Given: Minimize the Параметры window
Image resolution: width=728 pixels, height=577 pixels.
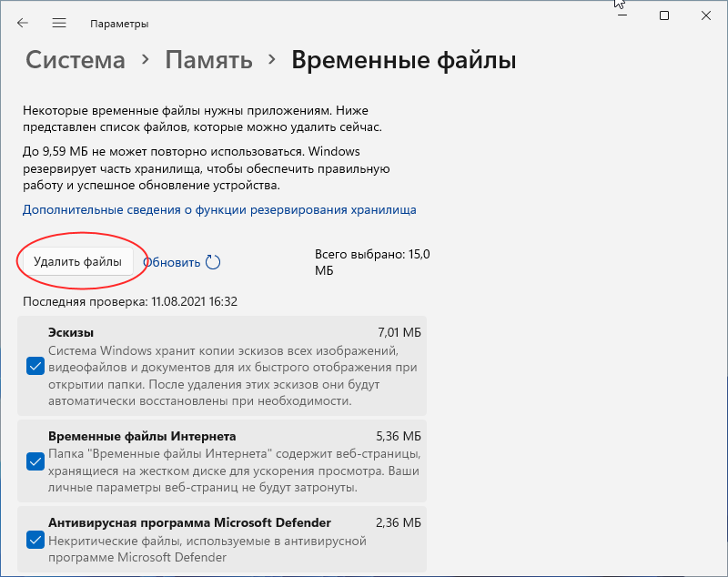Looking at the screenshot, I should [x=622, y=15].
